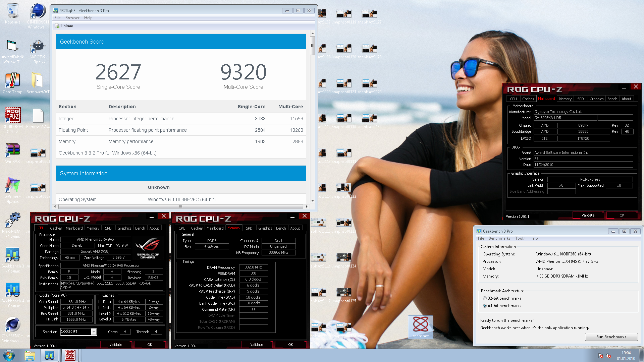Click OK in Memory tab CPU-Z window
The image size is (644, 362).
click(x=290, y=345)
